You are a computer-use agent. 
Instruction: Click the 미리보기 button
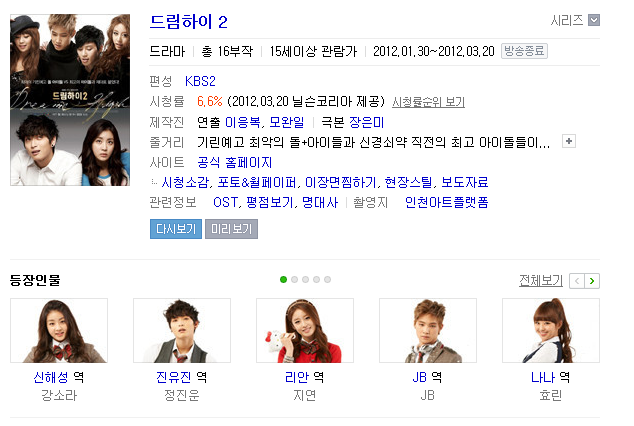pos(231,229)
